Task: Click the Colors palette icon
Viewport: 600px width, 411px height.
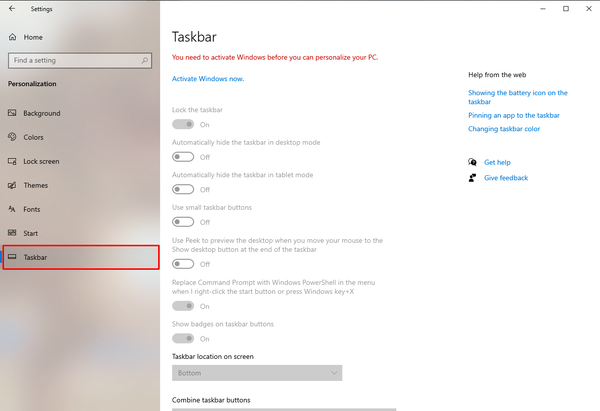Action: click(12, 137)
